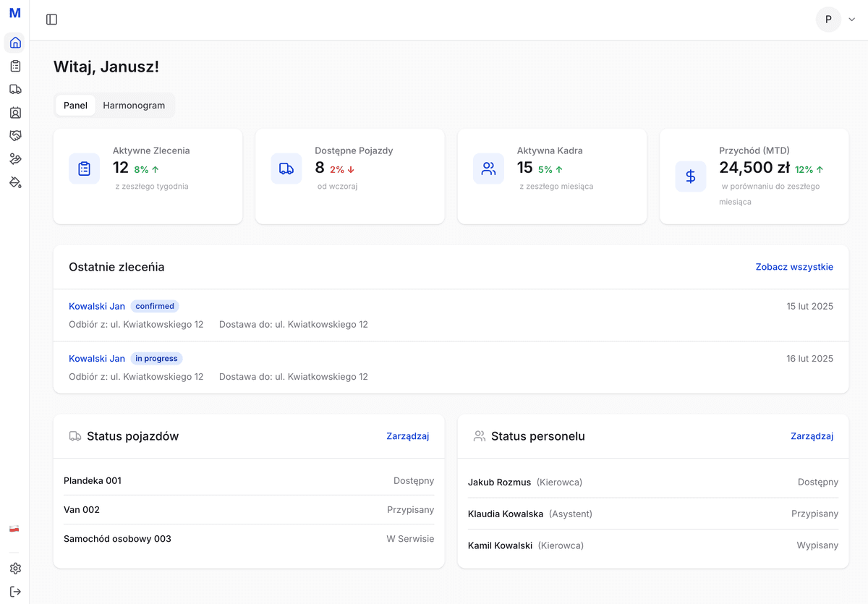Click the dollar icon on Przychód card
This screenshot has height=604, width=868.
point(690,176)
